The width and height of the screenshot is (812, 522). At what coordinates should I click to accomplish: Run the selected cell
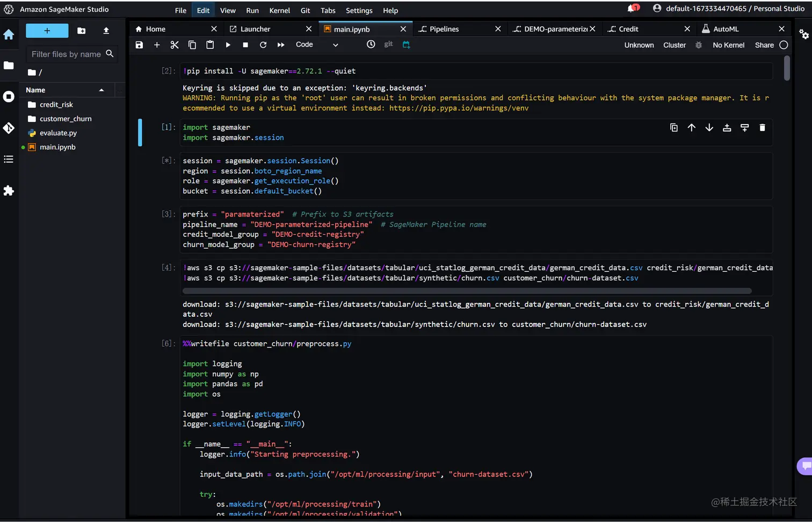point(228,45)
